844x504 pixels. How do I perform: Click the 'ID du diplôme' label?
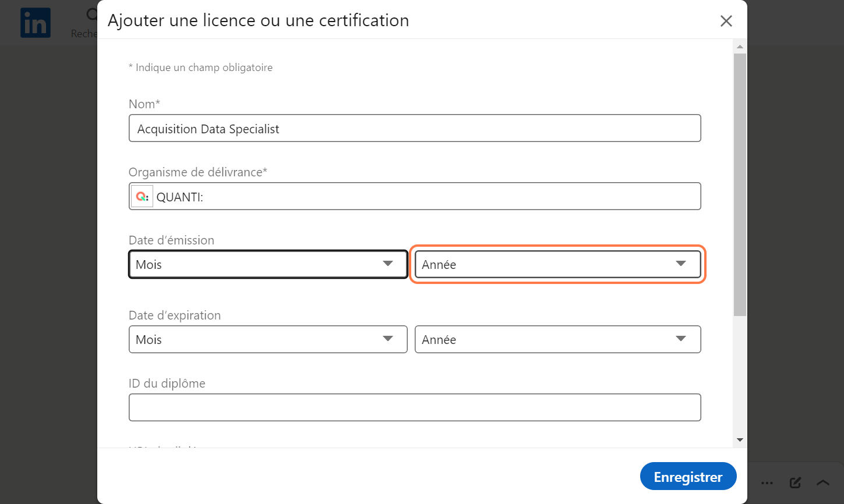pyautogui.click(x=167, y=383)
